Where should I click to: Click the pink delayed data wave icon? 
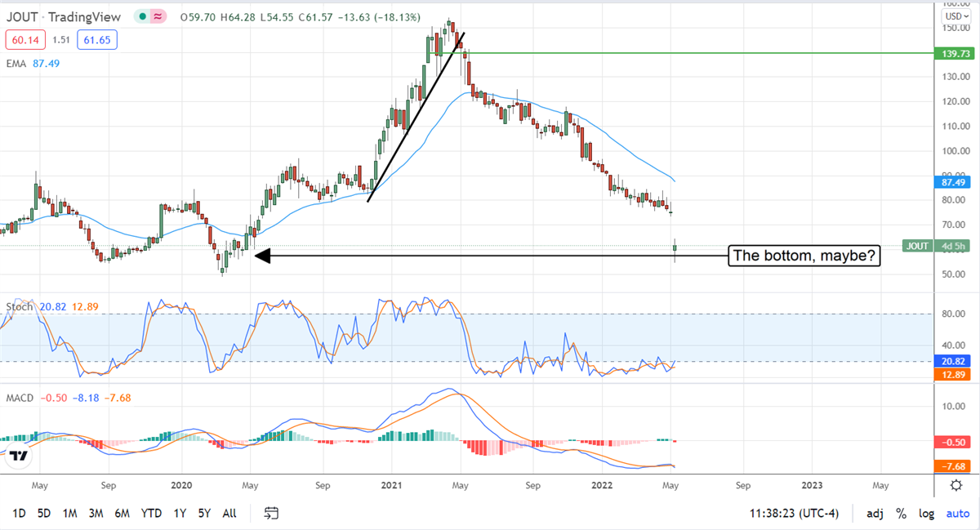pos(158,16)
